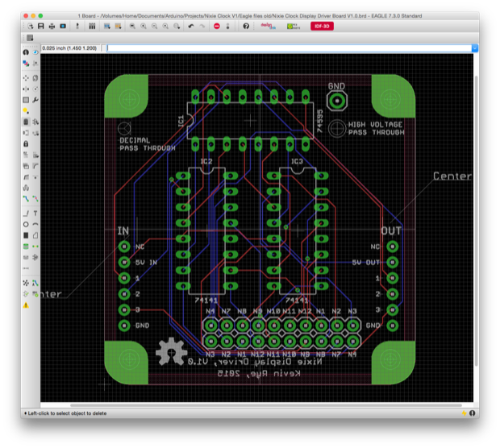The width and height of the screenshot is (500, 448).
Task: Select the Mirror tool
Action: coord(26,89)
